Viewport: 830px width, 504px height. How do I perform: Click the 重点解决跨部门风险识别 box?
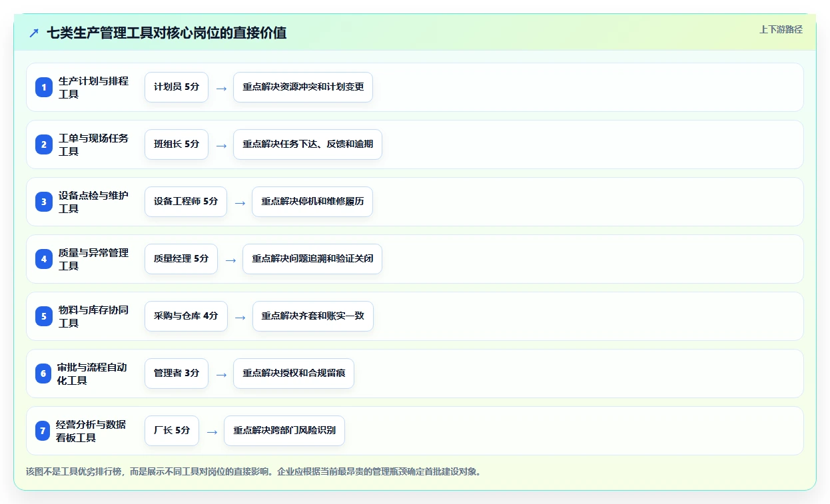coord(284,431)
